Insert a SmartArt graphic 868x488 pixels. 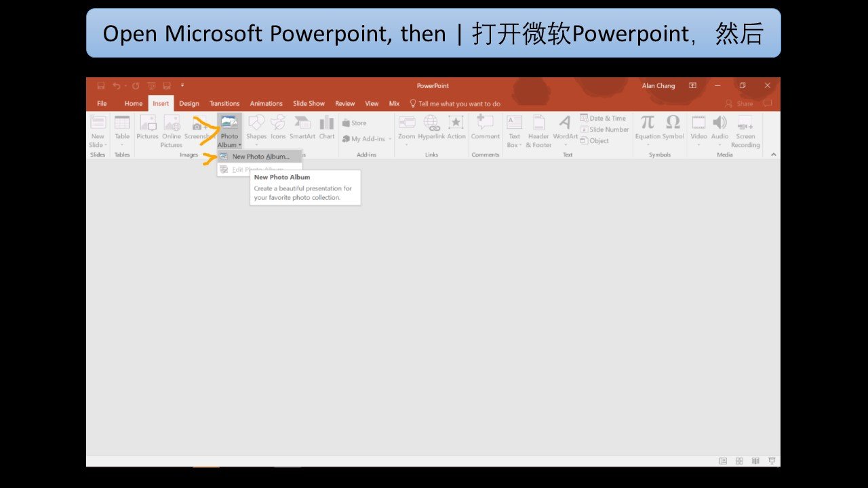[302, 127]
